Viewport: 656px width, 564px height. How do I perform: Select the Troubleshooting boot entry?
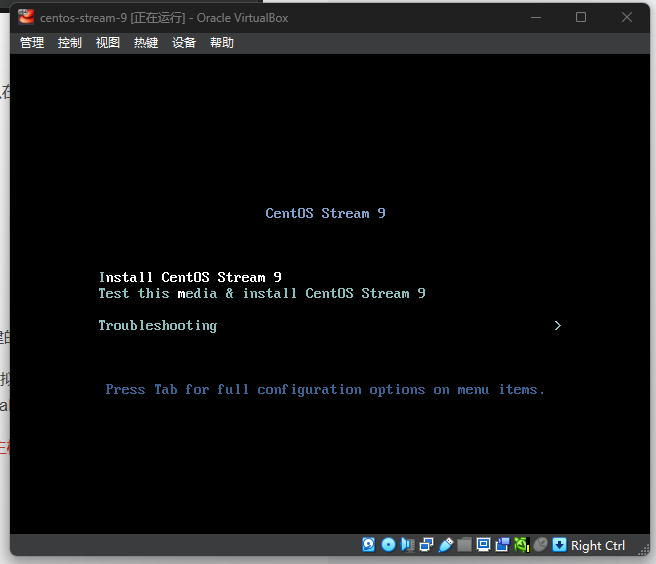pos(158,326)
